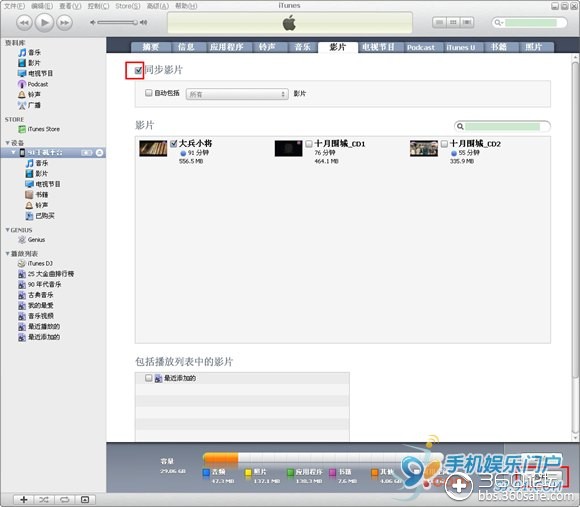Click the device eject icon

pos(100,153)
